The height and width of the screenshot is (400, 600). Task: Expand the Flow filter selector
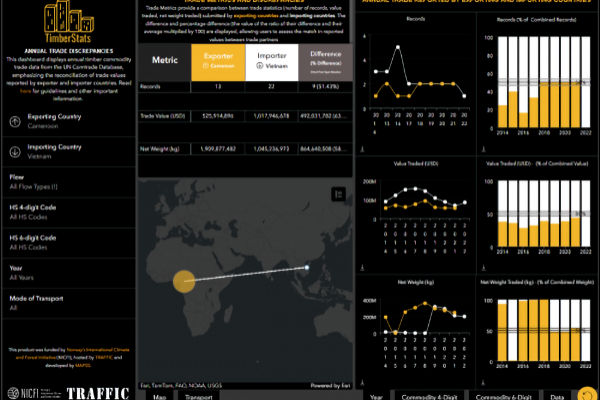point(69,182)
